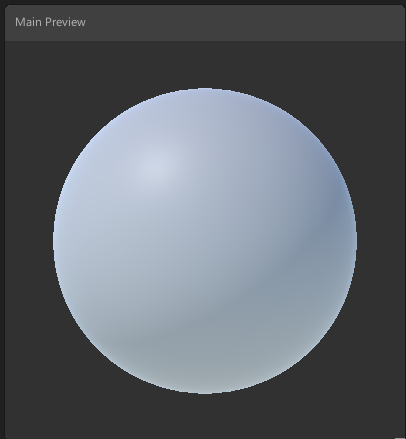Click dark background left of the sphere
406x439 pixels.
tap(29, 240)
